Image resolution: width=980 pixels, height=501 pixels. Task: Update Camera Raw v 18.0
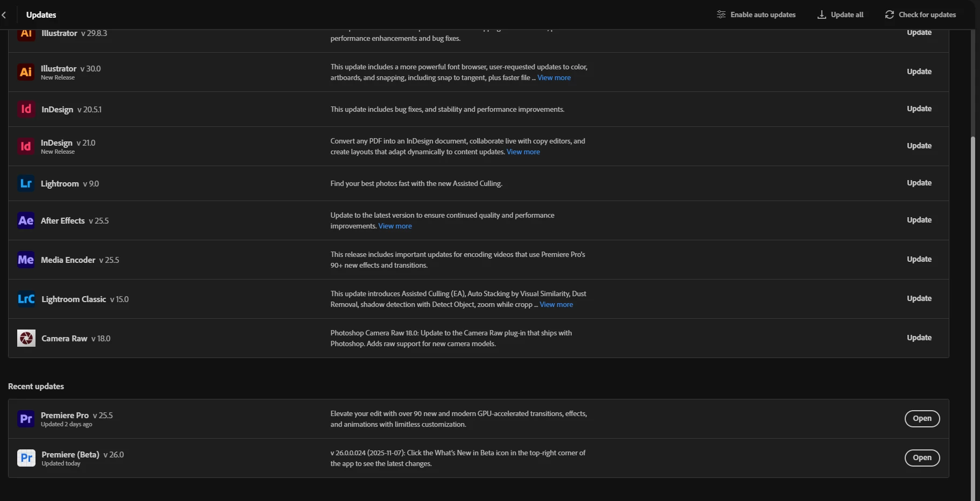919,338
